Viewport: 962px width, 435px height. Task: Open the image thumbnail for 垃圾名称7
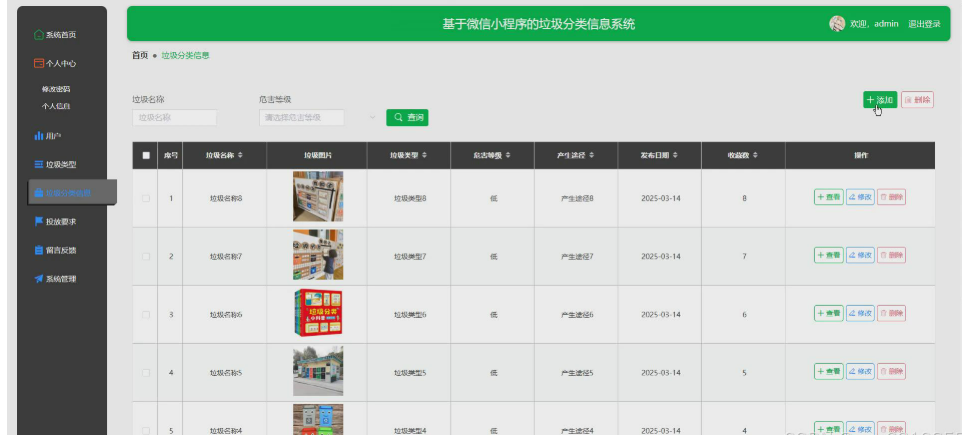pos(318,255)
